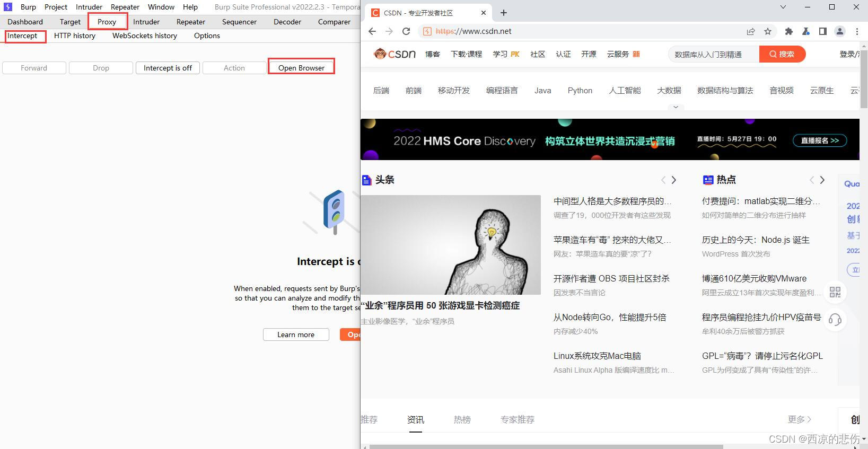The height and width of the screenshot is (449, 868).
Task: Click the Learn more button
Action: 296,334
